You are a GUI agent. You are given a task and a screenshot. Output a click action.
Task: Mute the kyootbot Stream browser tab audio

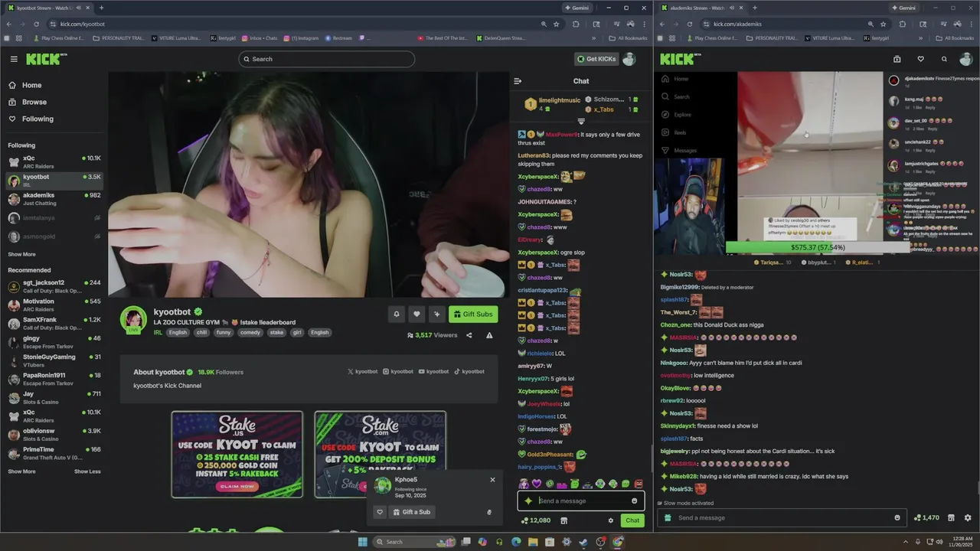click(78, 8)
